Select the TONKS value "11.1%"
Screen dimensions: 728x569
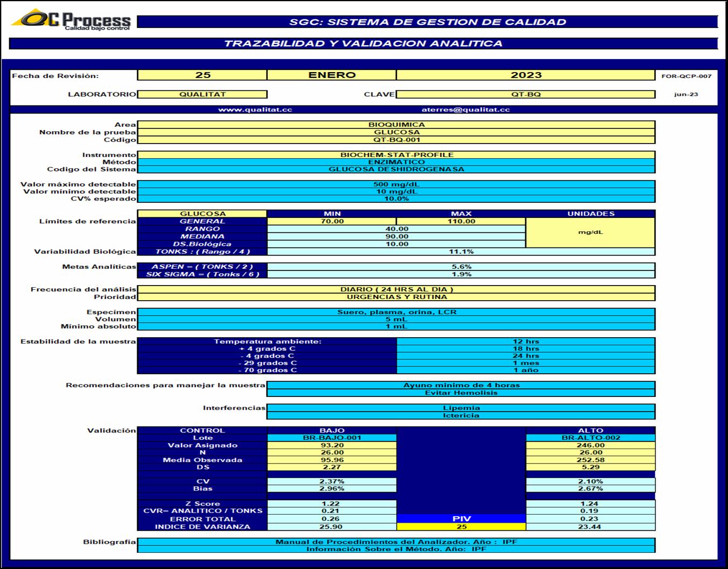(x=461, y=251)
